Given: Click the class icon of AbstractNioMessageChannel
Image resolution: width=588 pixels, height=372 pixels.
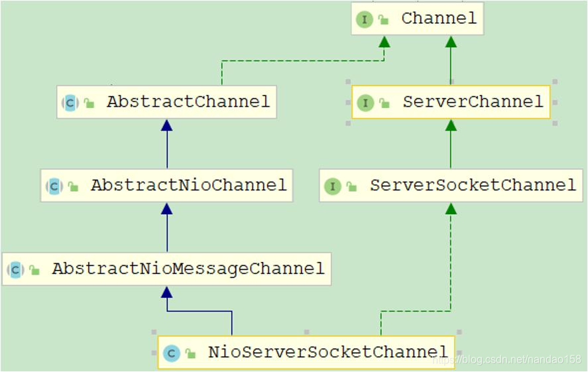Looking at the screenshot, I should [15, 270].
